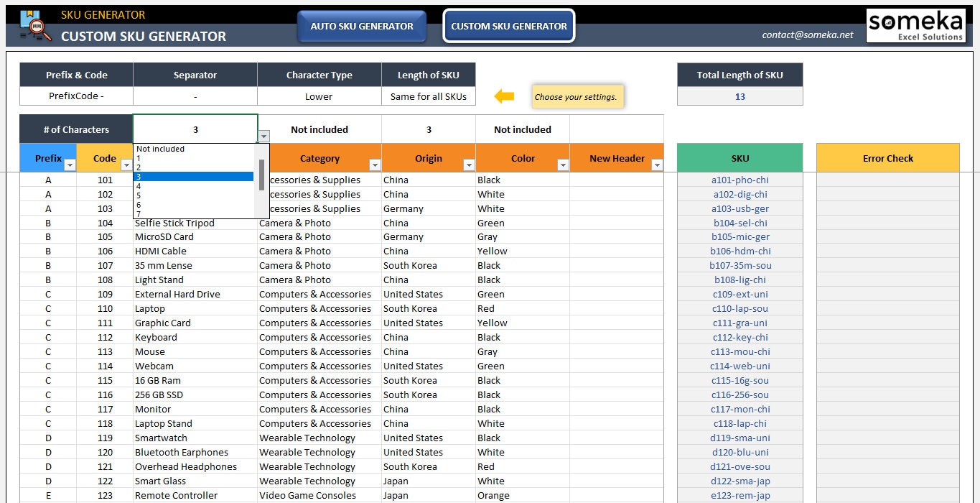This screenshot has width=980, height=503.
Task: Select the CUSTOM SKU GENERATOR tab
Action: pos(508,26)
